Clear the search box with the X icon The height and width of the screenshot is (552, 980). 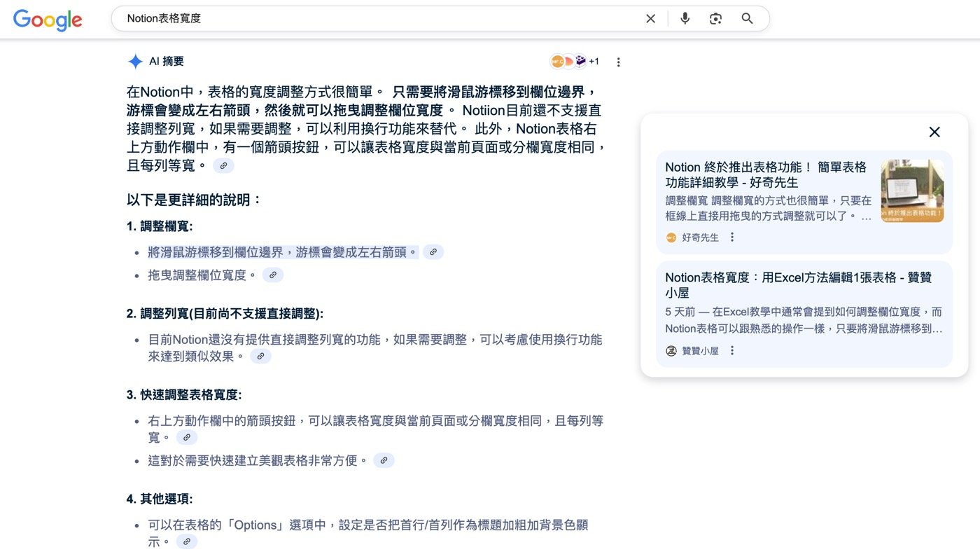tap(650, 19)
